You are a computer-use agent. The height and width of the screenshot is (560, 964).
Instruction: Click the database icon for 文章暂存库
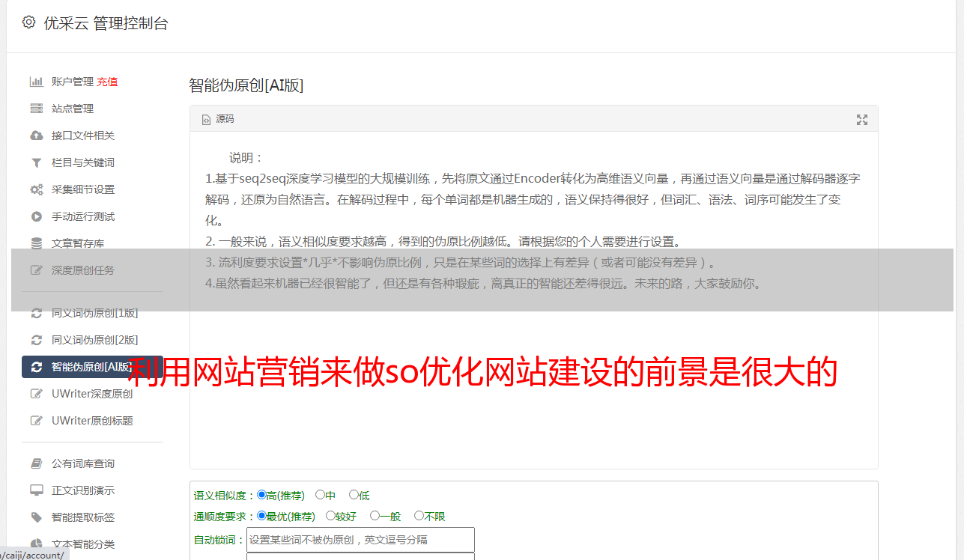[36, 243]
